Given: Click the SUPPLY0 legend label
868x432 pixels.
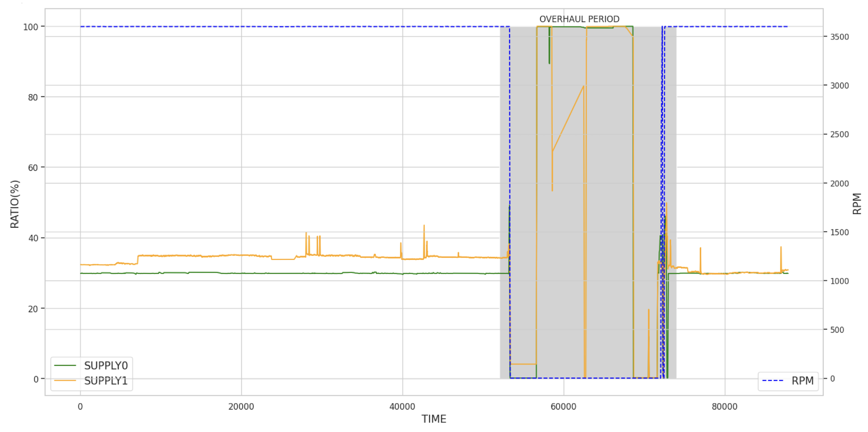Looking at the screenshot, I should coord(106,366).
